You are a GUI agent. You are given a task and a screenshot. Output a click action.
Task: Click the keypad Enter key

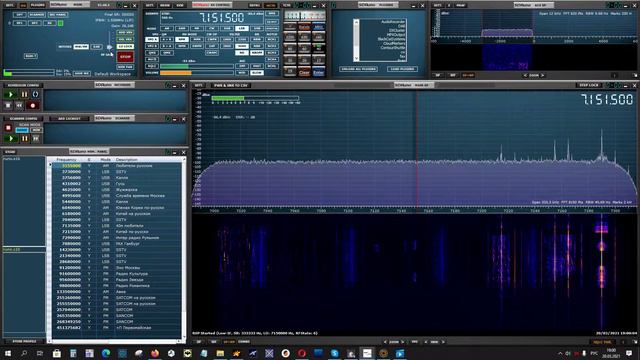[319, 72]
